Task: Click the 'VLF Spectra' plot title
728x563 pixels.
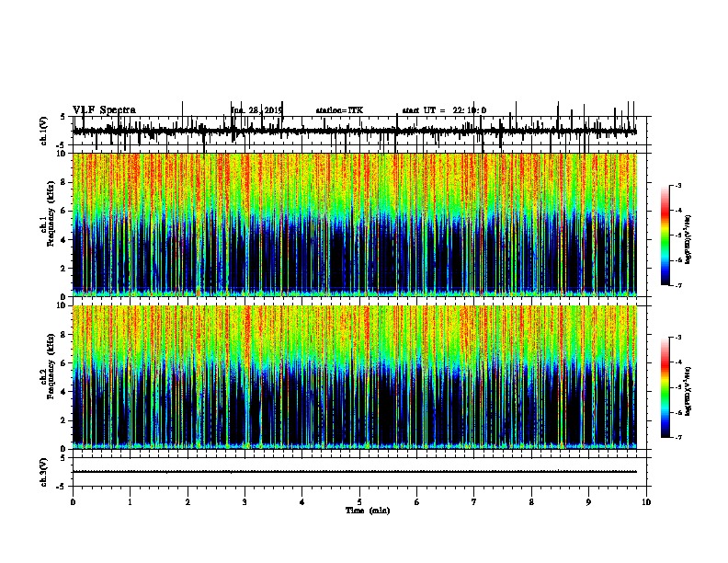Action: (104, 110)
